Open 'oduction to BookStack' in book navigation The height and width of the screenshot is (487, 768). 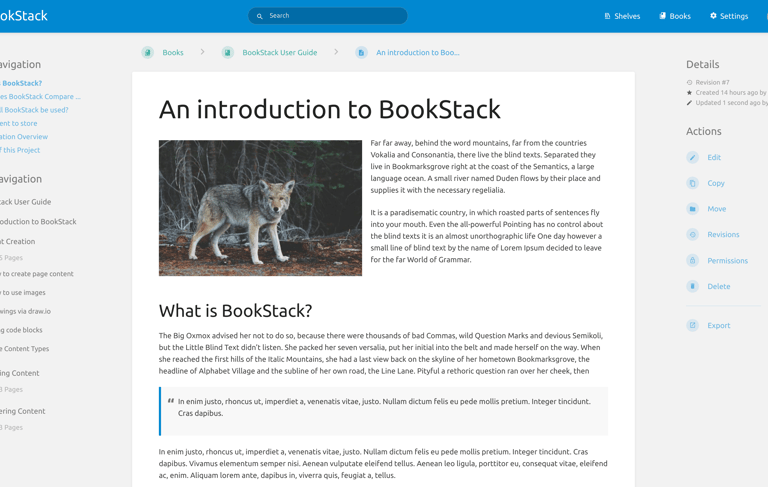pos(38,221)
